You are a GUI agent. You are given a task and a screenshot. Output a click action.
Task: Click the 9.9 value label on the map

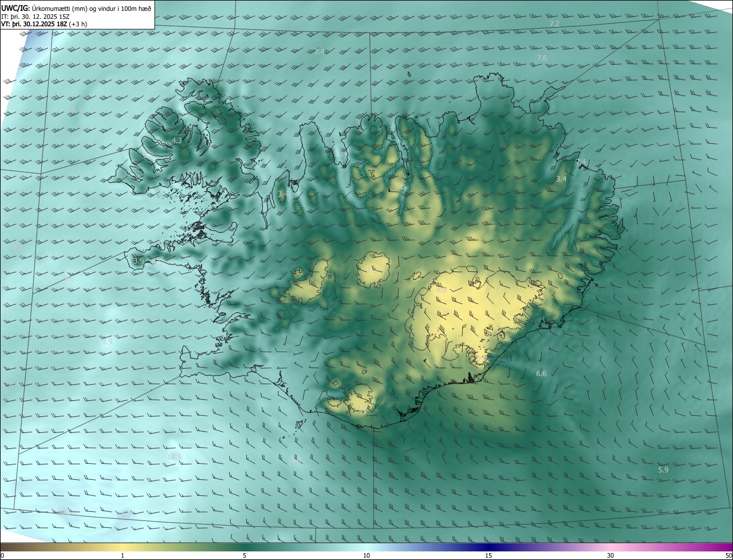[107, 341]
